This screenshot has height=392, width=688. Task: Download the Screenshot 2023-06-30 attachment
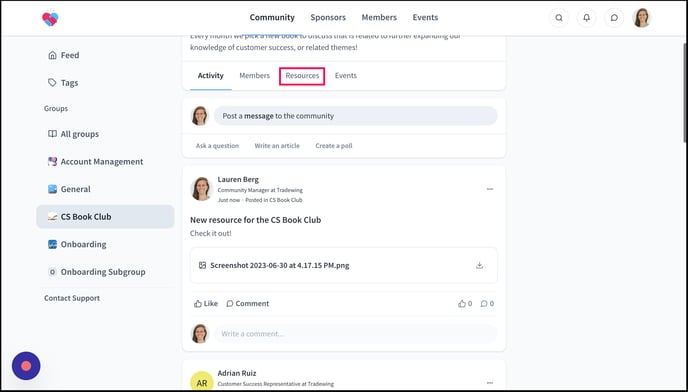tap(479, 265)
